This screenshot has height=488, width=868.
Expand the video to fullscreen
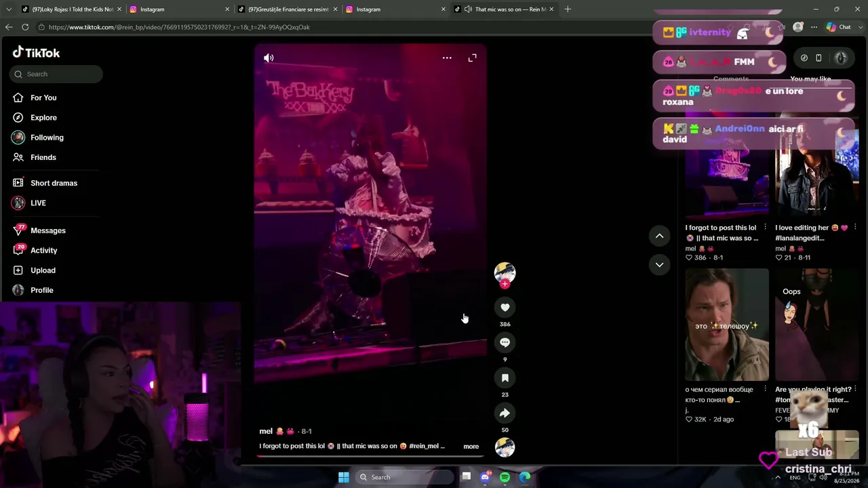[473, 58]
